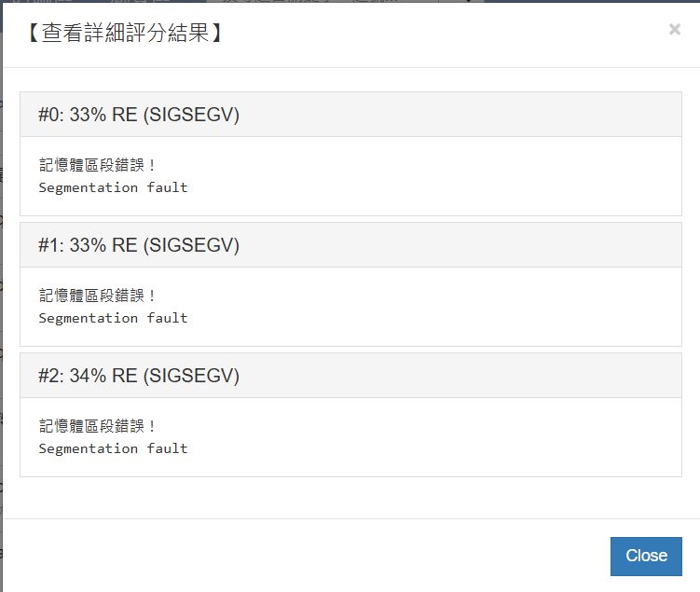
Task: Click 記憶體區段錯誤 message under test #0
Action: tap(98, 166)
